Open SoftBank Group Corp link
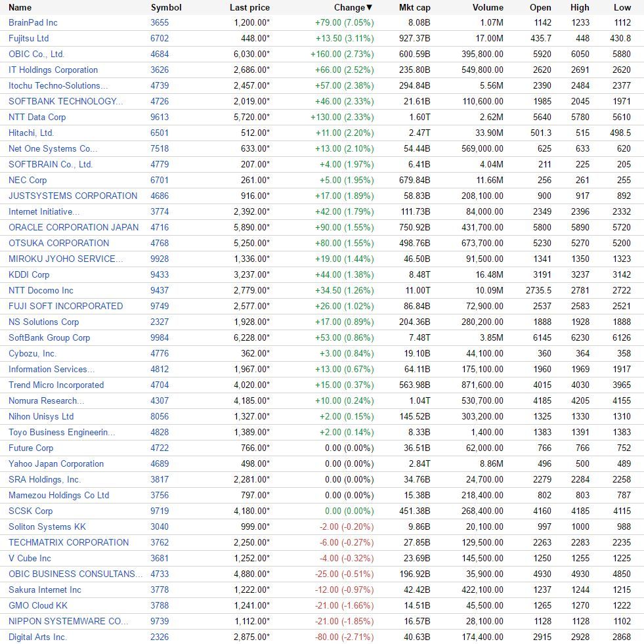 pyautogui.click(x=49, y=337)
